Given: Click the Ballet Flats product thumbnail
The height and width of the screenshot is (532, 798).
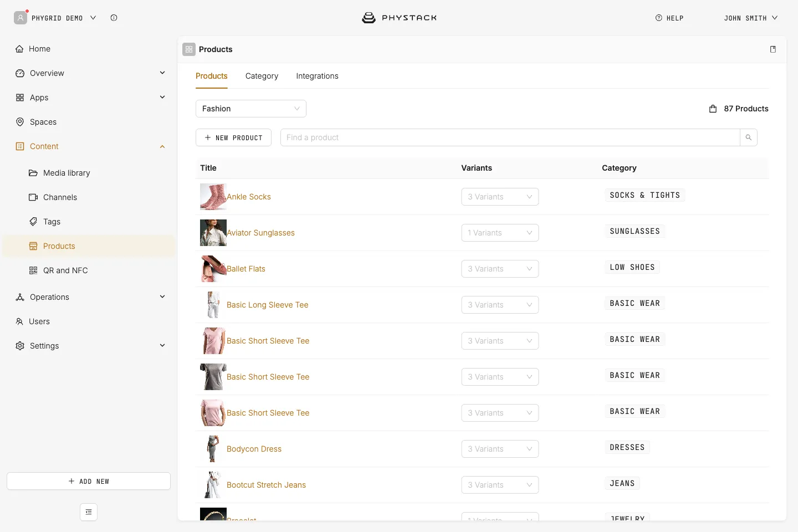Looking at the screenshot, I should [x=213, y=269].
